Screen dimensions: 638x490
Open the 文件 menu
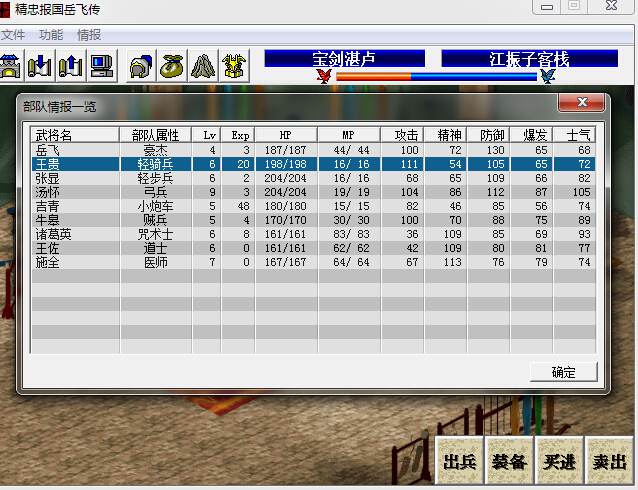(13, 35)
